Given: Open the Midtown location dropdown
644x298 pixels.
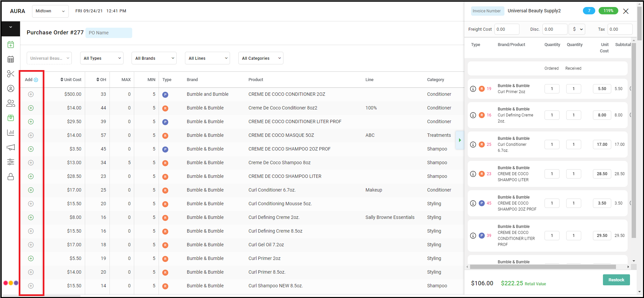Looking at the screenshot, I should coord(50,11).
